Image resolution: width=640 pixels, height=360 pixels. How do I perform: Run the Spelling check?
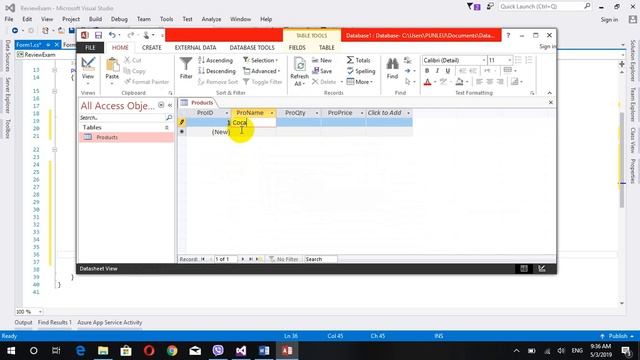click(361, 71)
